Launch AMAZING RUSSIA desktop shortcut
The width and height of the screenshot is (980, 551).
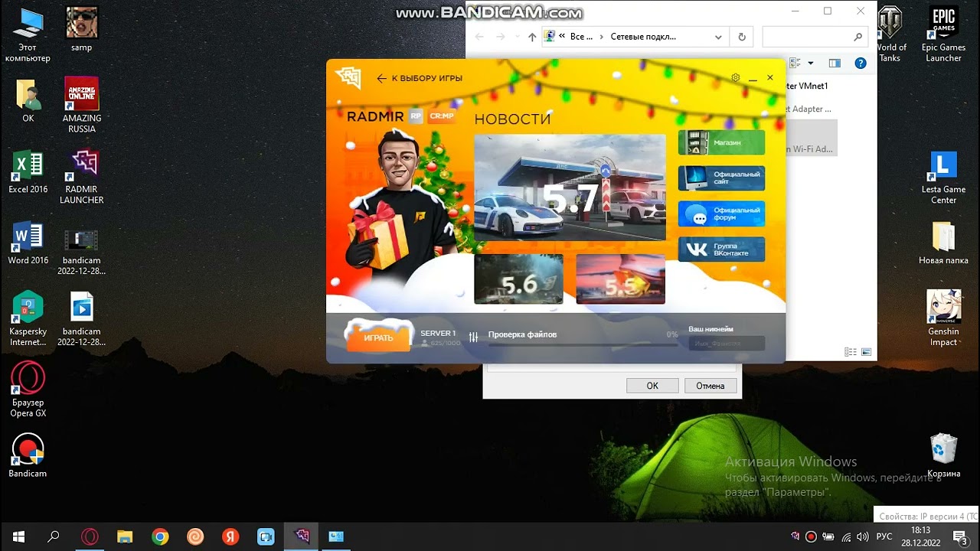[x=82, y=105]
